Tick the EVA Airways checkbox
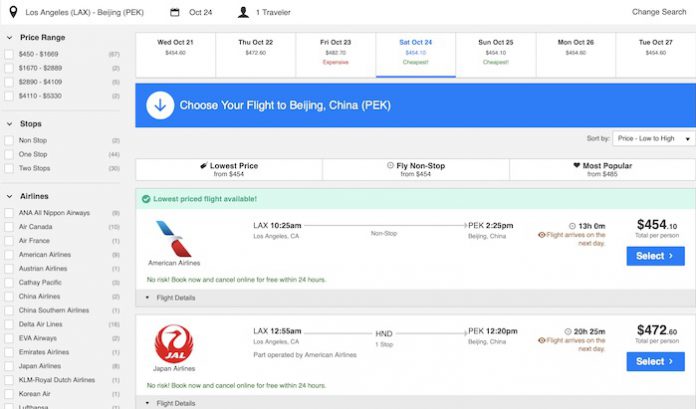Screen dimensions: 696x409 coord(8,338)
